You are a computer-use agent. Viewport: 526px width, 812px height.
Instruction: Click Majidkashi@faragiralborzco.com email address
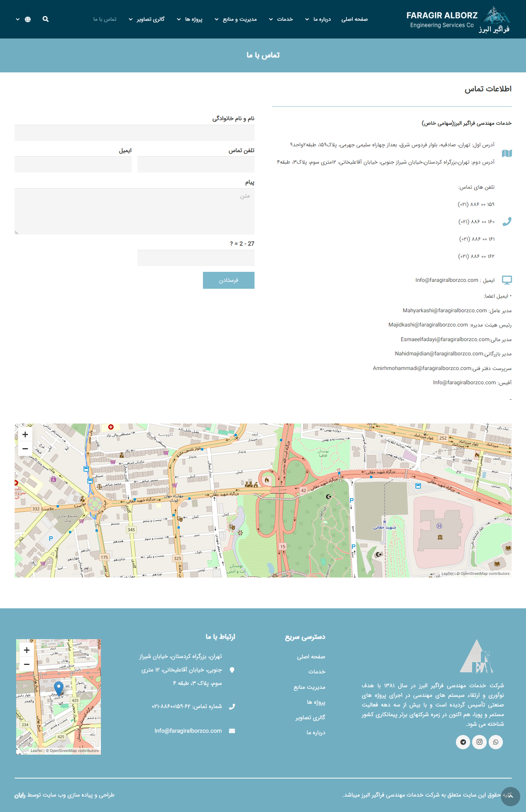tap(428, 325)
